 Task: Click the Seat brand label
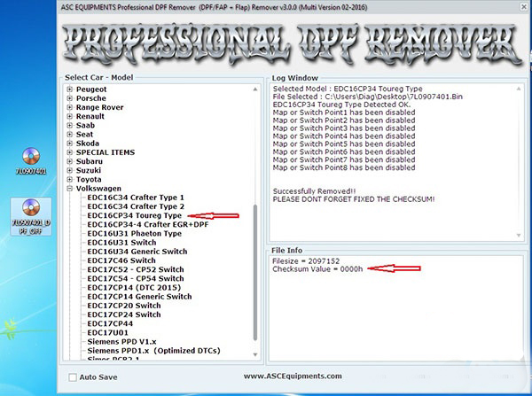pos(84,135)
